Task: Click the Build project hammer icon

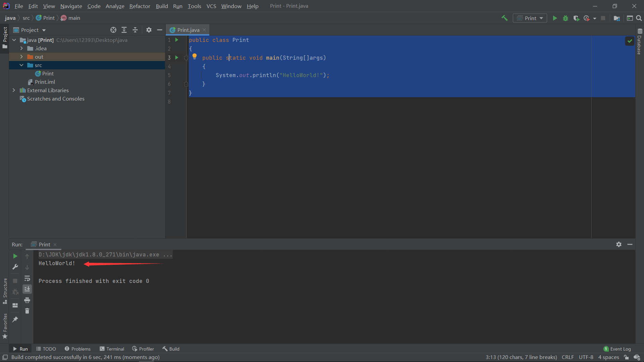Action: pos(504,18)
